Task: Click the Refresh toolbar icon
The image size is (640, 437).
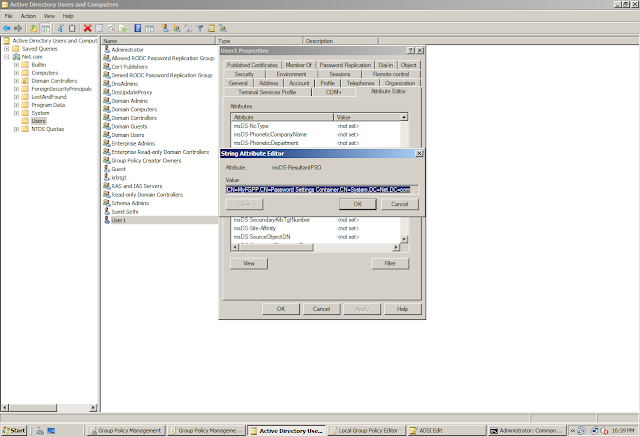Action: [x=111, y=28]
